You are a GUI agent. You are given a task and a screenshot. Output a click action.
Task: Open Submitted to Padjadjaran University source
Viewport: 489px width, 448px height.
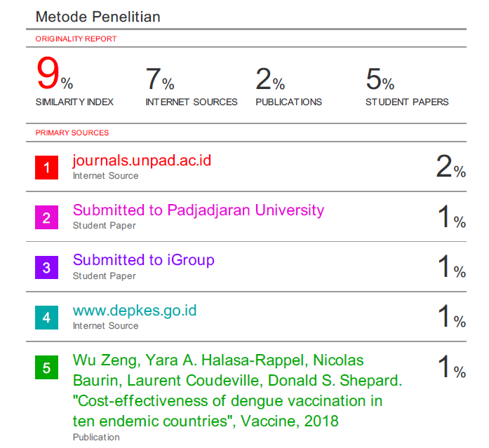pos(199,210)
